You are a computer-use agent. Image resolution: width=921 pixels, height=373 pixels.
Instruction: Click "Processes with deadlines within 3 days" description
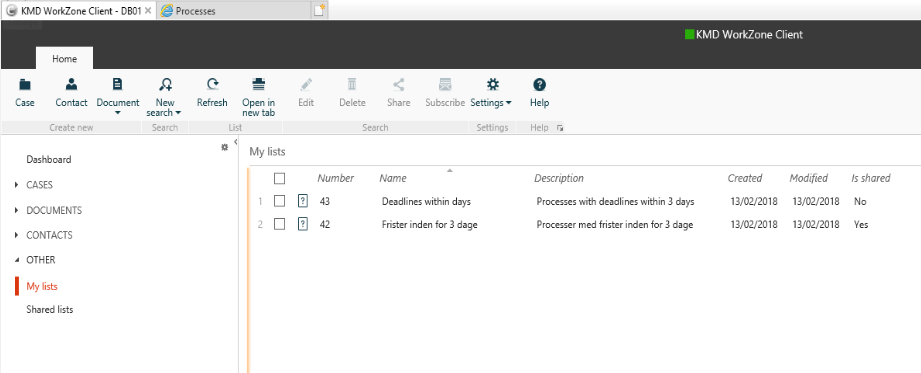[616, 201]
